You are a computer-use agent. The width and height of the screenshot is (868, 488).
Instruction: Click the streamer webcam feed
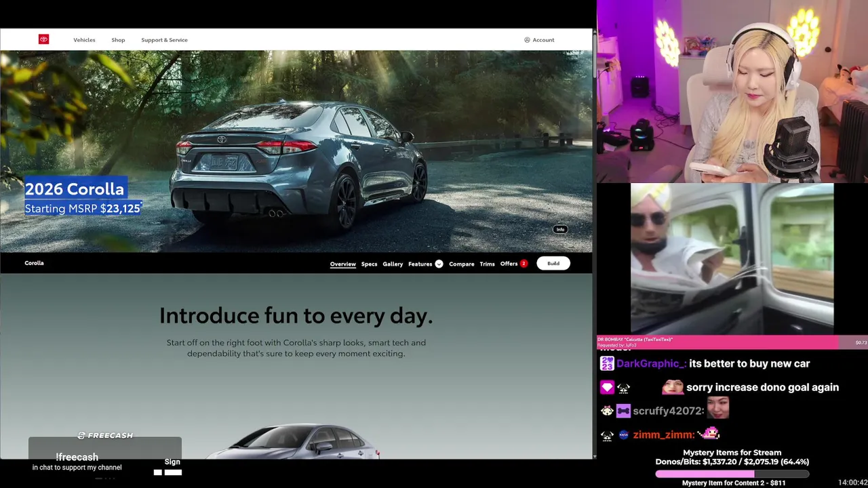pos(732,91)
